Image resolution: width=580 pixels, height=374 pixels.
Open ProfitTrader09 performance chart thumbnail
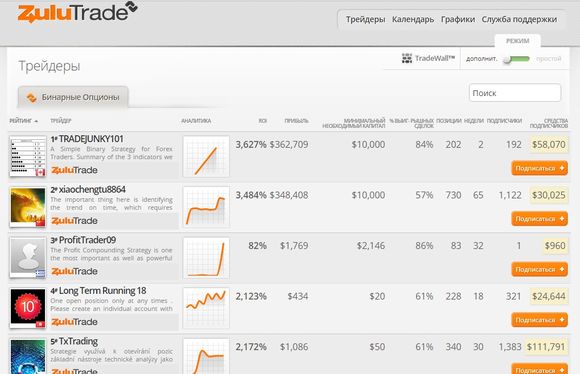point(206,257)
